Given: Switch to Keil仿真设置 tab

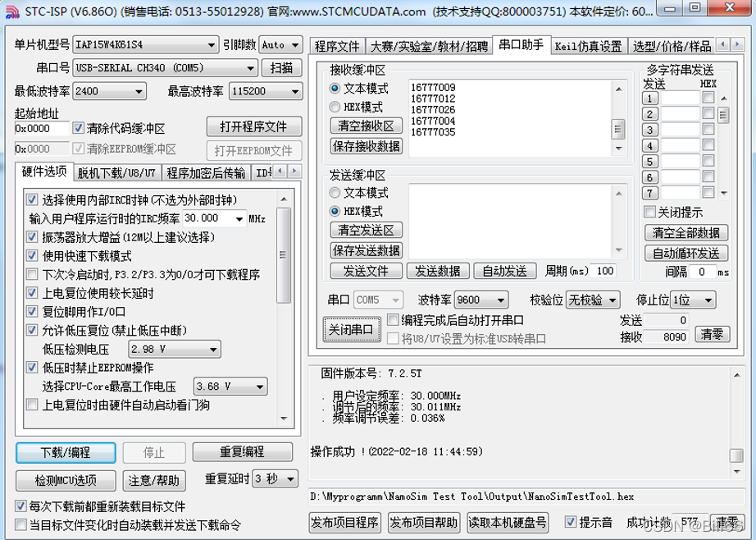Looking at the screenshot, I should [x=589, y=46].
